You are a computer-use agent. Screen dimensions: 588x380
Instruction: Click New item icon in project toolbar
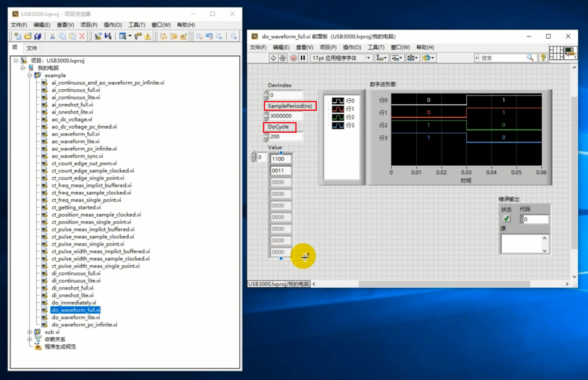point(18,36)
